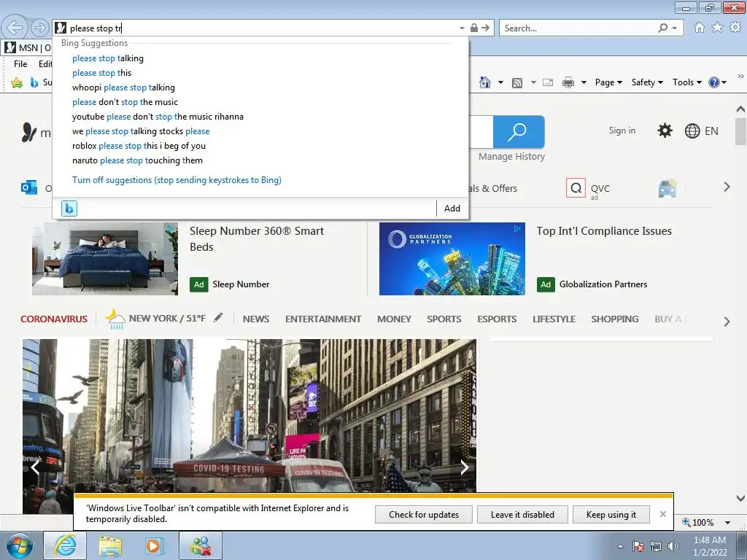Open the address bar autocomplete dropdown arrow
The height and width of the screenshot is (560, 747).
tap(462, 28)
